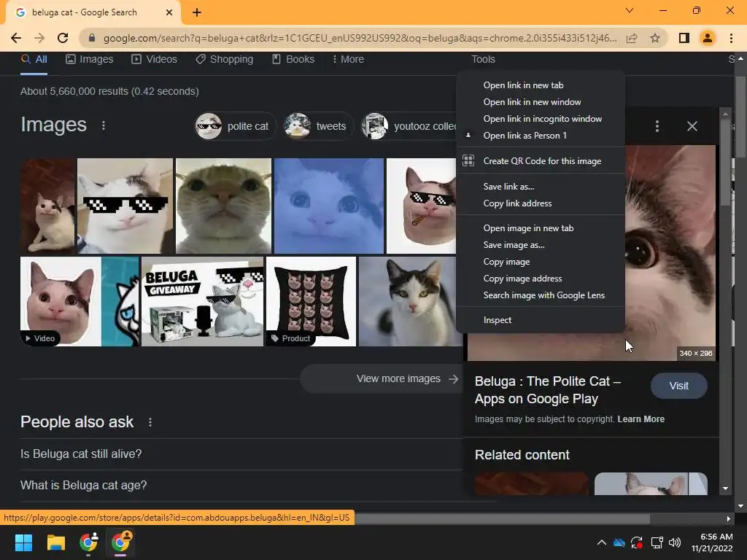
Task: Close the beluga cat search tab
Action: [x=169, y=12]
